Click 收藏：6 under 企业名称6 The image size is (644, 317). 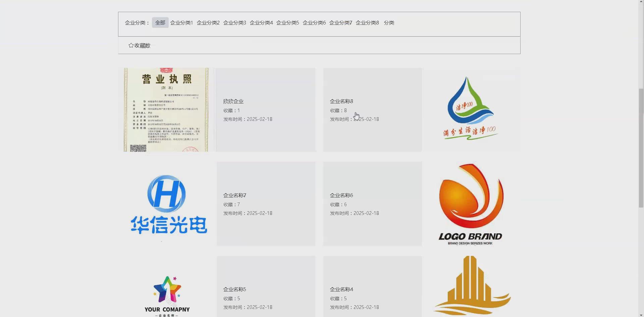(338, 204)
